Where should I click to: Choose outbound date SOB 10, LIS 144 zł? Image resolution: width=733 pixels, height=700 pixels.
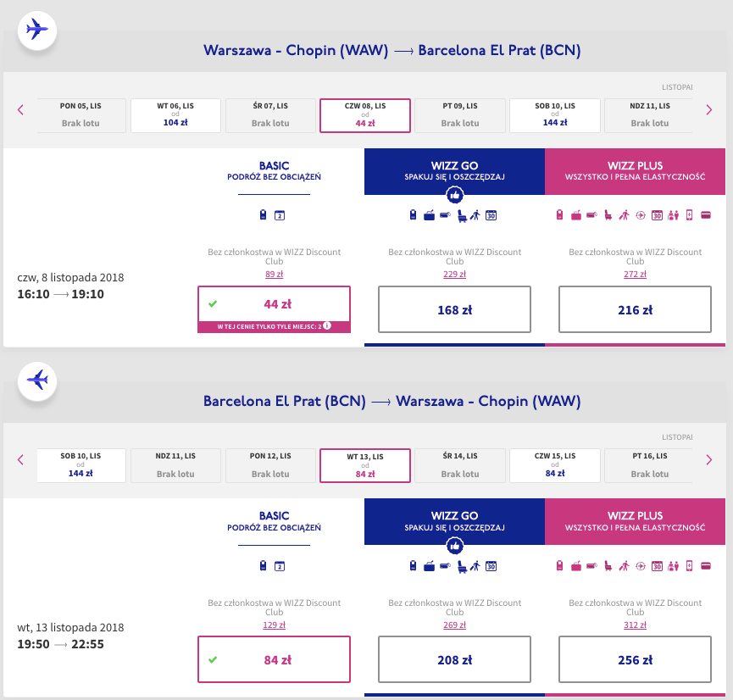point(555,115)
